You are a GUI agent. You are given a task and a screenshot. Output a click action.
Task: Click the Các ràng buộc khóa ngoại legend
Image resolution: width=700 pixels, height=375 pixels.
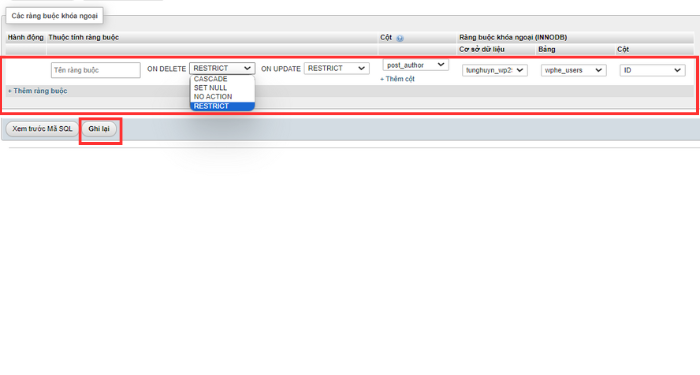click(54, 16)
